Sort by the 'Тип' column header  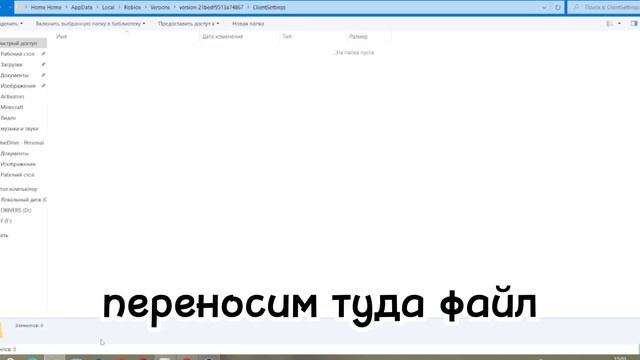pos(287,36)
